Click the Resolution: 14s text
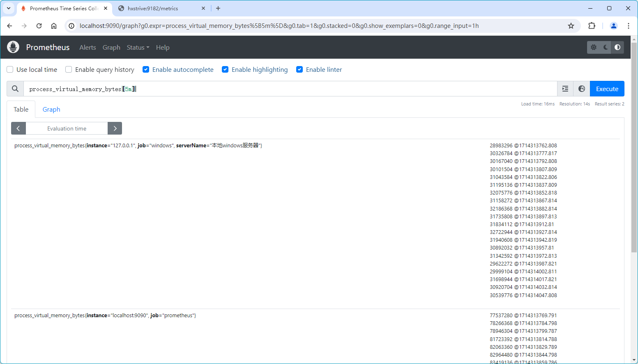The width and height of the screenshot is (638, 364). click(x=575, y=104)
